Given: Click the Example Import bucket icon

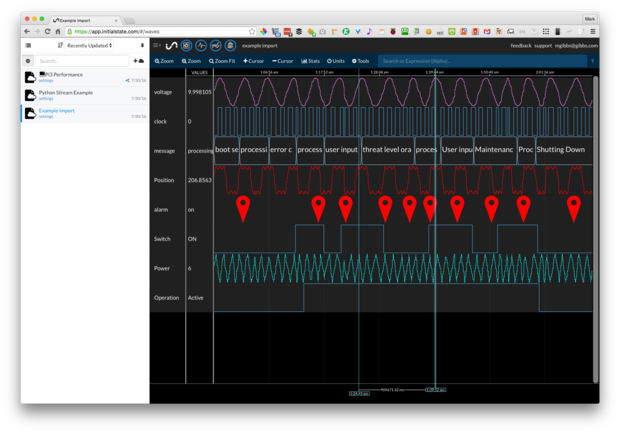Looking at the screenshot, I should pos(30,113).
